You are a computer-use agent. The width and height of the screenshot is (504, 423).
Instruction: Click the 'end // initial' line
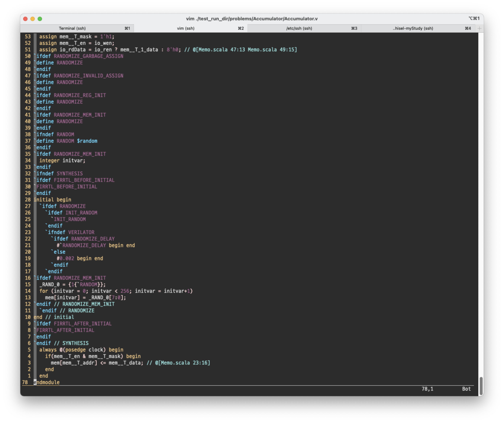click(54, 317)
